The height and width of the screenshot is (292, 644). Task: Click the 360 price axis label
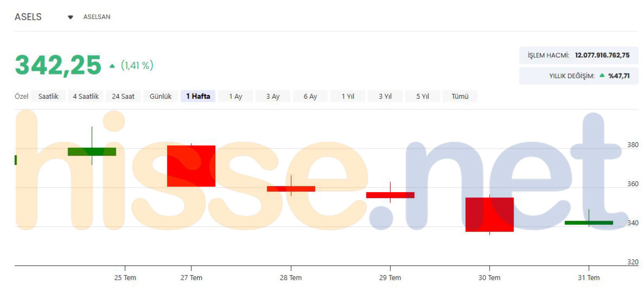(633, 184)
